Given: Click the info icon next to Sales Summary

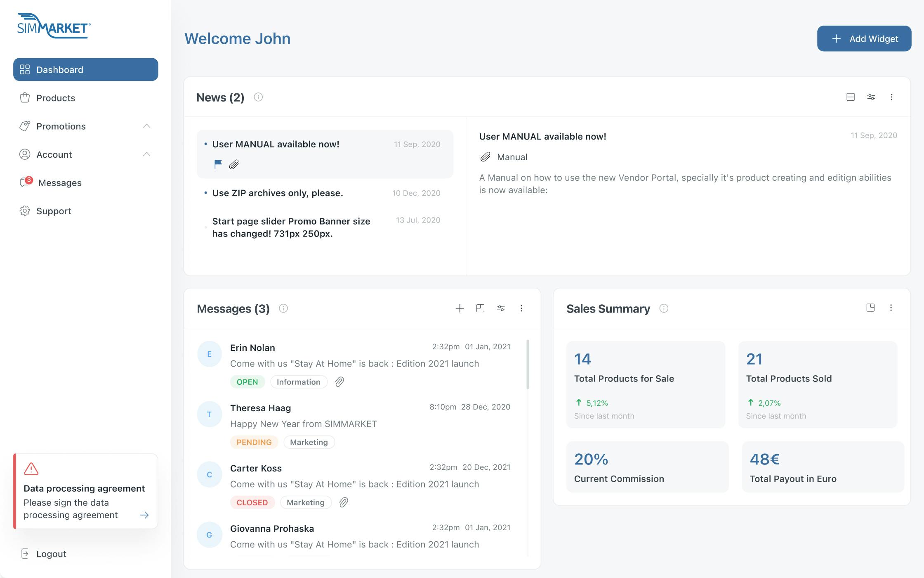Looking at the screenshot, I should pos(664,308).
